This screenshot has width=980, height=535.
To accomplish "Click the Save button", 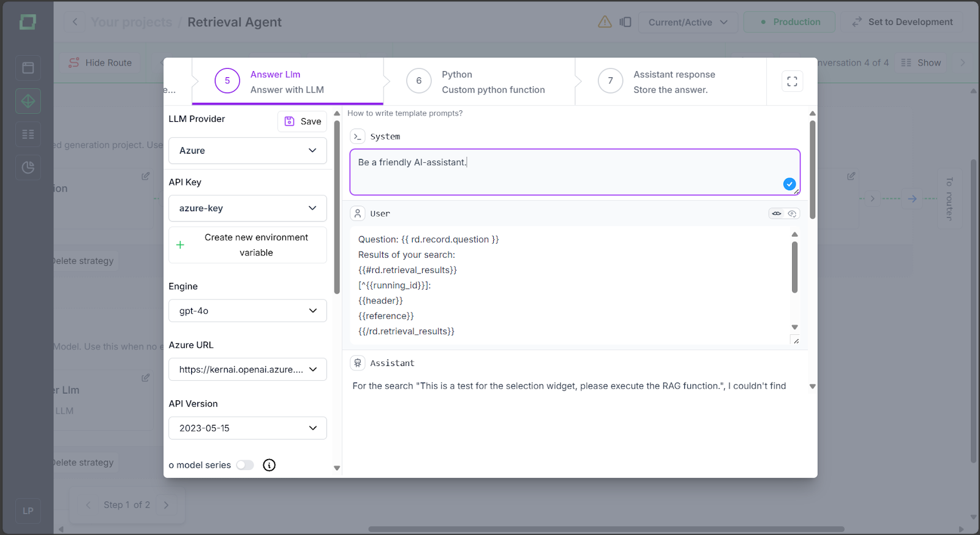I will coord(303,121).
